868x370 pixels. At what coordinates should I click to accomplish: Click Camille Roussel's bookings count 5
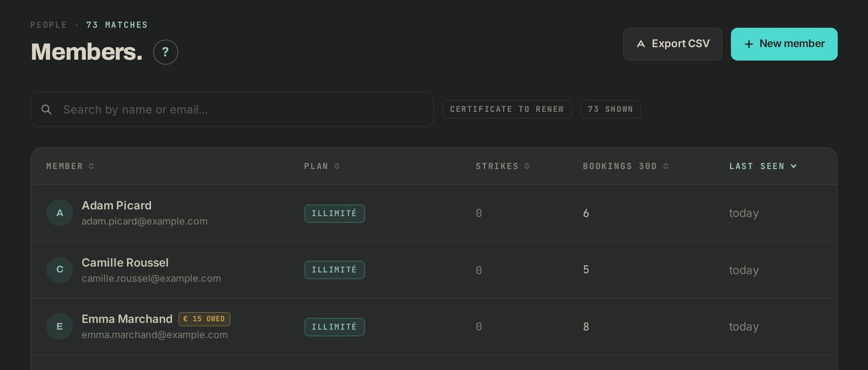click(586, 270)
